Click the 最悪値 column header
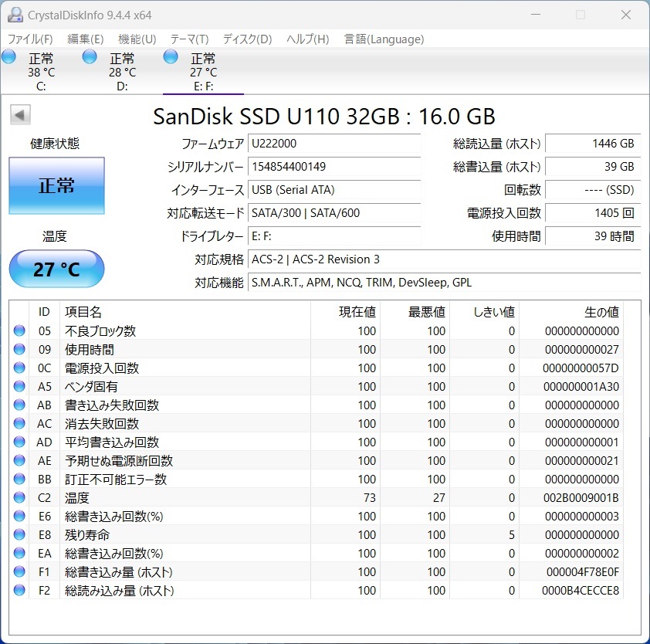The height and width of the screenshot is (644, 650). point(415,312)
